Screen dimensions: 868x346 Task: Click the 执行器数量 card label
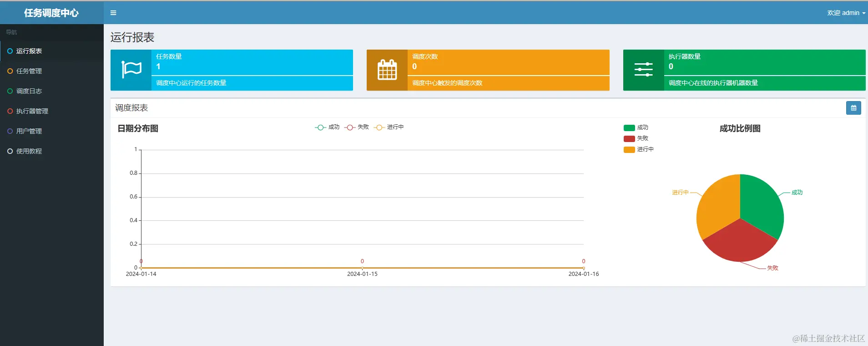click(x=685, y=56)
